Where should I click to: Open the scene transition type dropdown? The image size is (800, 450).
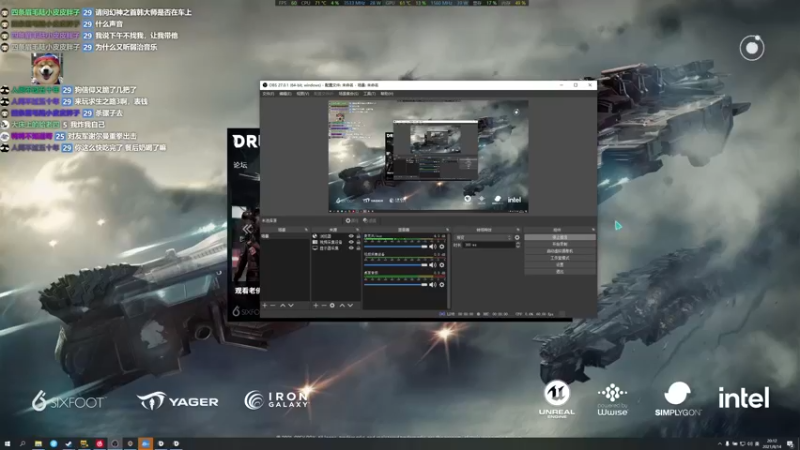[483, 238]
